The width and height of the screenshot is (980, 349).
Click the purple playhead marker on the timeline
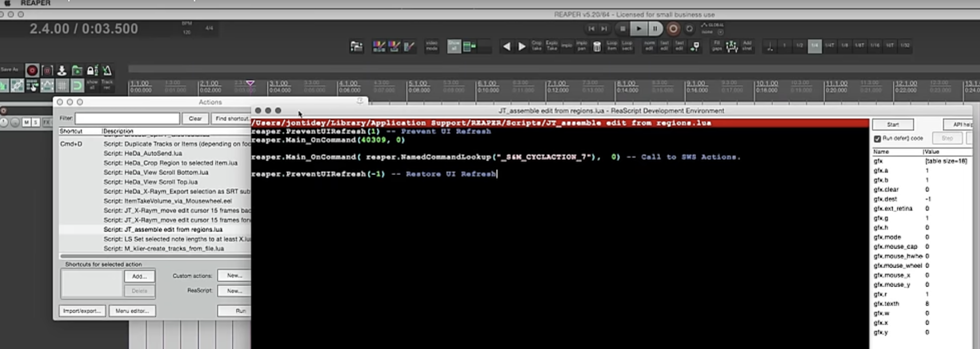[x=250, y=83]
